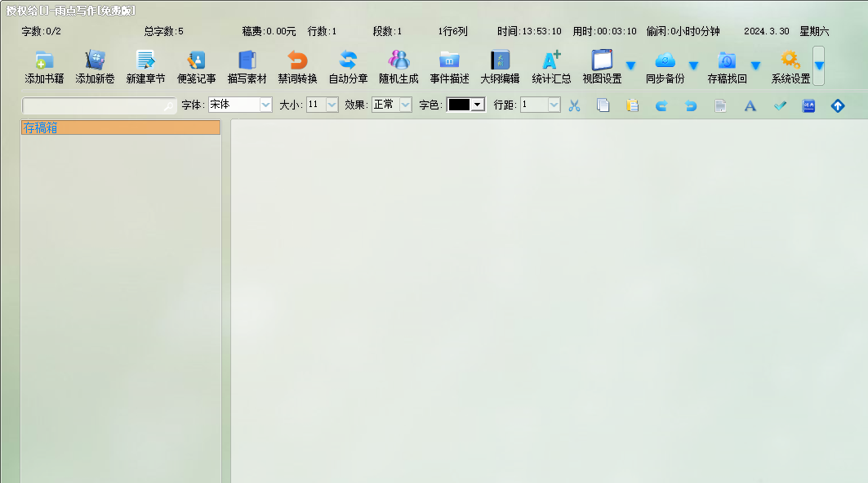The height and width of the screenshot is (483, 868).
Task: Click the copy documents icon
Action: 603,105
